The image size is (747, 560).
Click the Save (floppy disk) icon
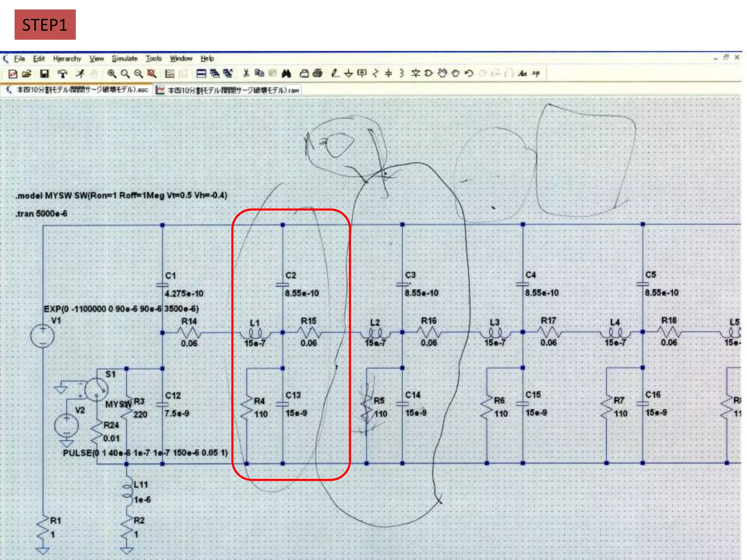44,74
